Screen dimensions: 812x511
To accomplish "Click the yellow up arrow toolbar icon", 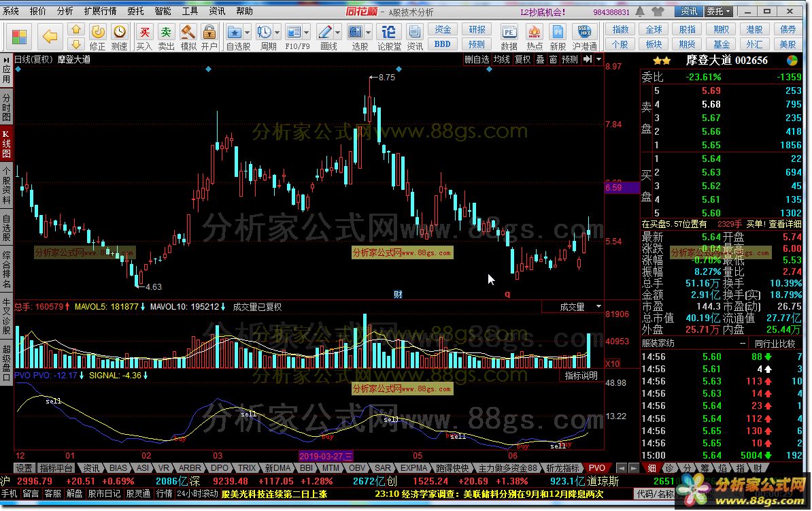I will [75, 30].
